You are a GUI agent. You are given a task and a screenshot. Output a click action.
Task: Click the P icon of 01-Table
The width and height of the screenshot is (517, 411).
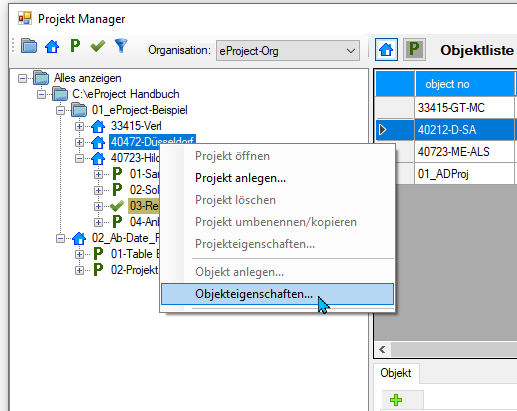point(98,254)
